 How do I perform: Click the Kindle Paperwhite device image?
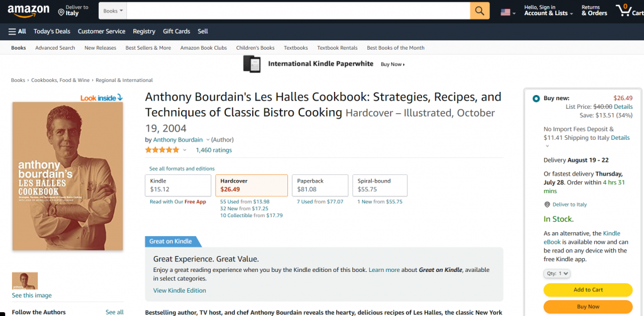click(x=252, y=64)
